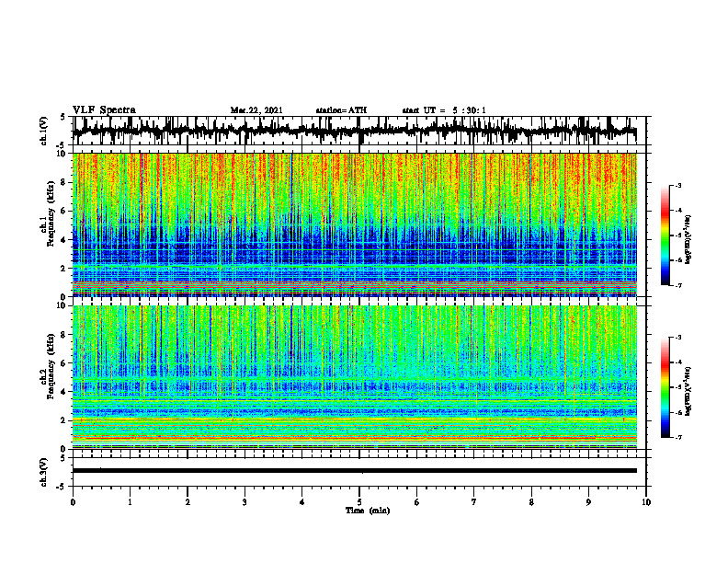Image resolution: width=728 pixels, height=563 pixels.
Task: Click the ch.2 Frequency (kHz) axis label
Action: (48, 366)
